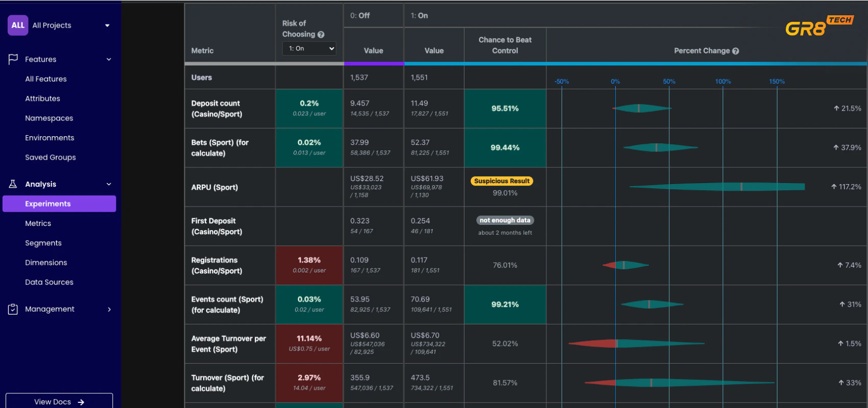This screenshot has height=408, width=868.
Task: Click the Percent Change help icon
Action: [736, 51]
